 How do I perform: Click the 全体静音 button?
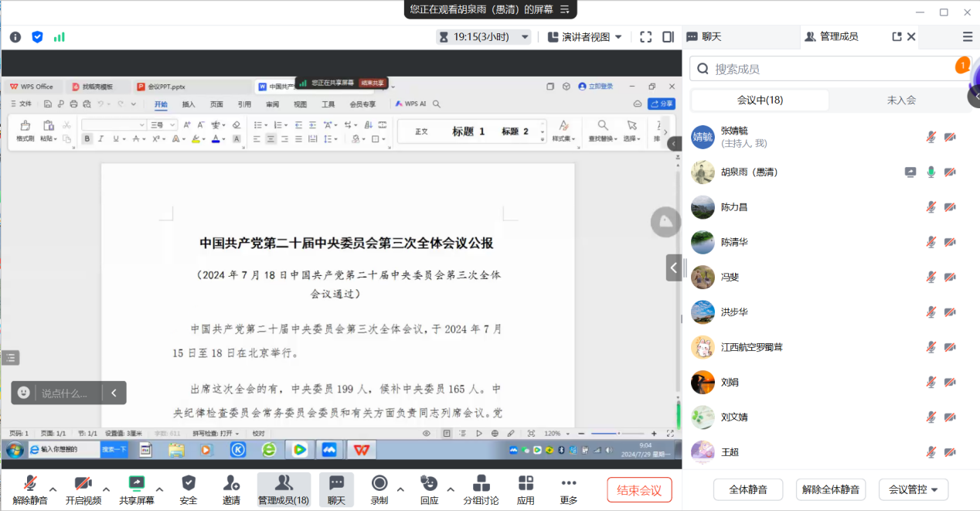[748, 489]
